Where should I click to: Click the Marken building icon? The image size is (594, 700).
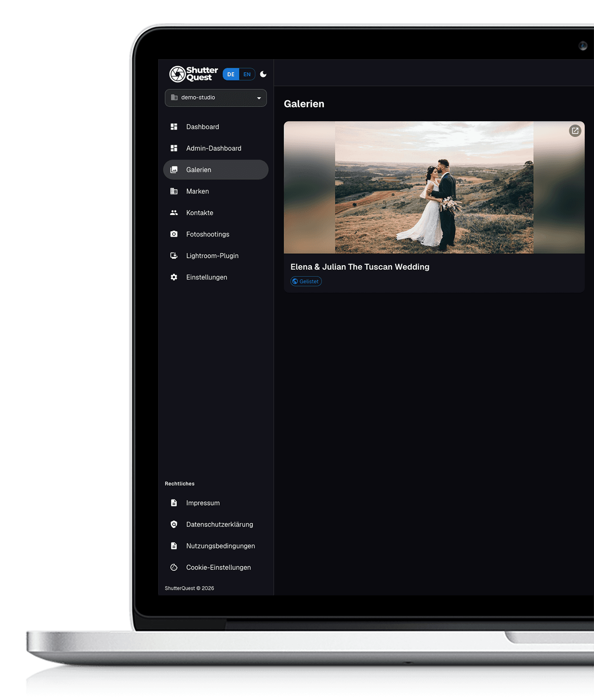pyautogui.click(x=174, y=191)
